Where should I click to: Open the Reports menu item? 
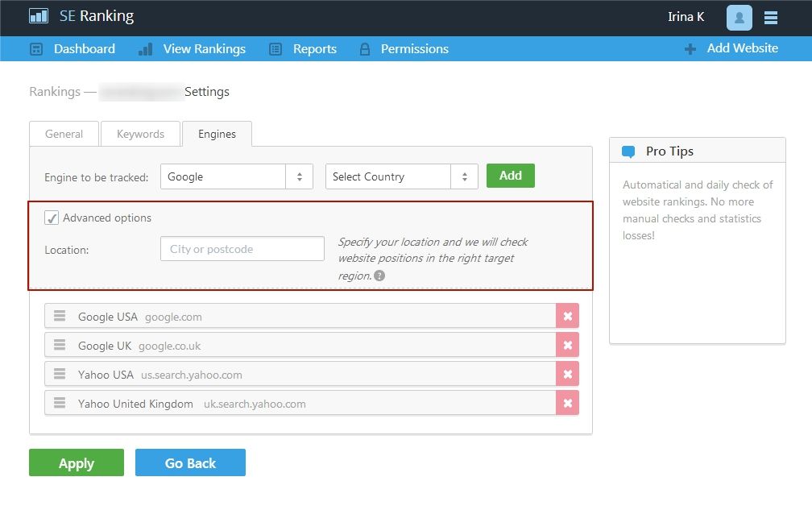pyautogui.click(x=315, y=48)
